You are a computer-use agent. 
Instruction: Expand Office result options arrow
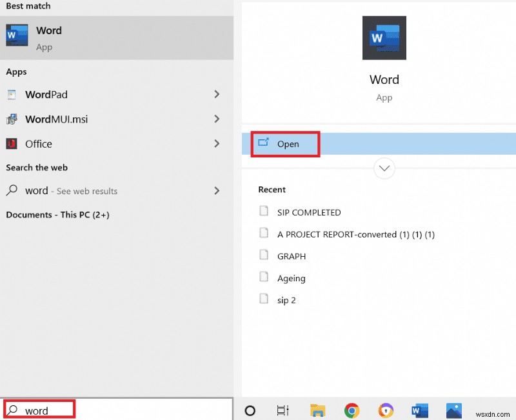point(217,143)
